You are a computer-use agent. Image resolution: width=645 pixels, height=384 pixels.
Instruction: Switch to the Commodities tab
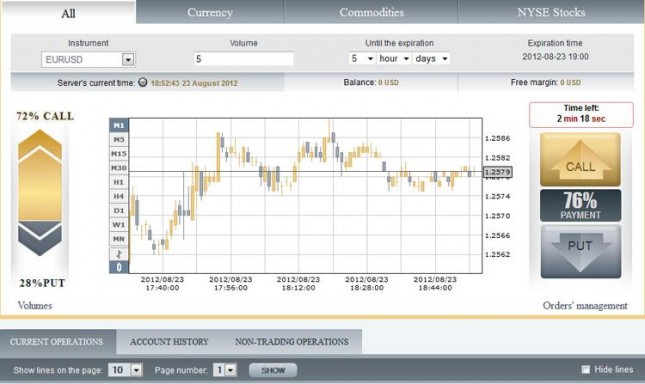[x=371, y=12]
